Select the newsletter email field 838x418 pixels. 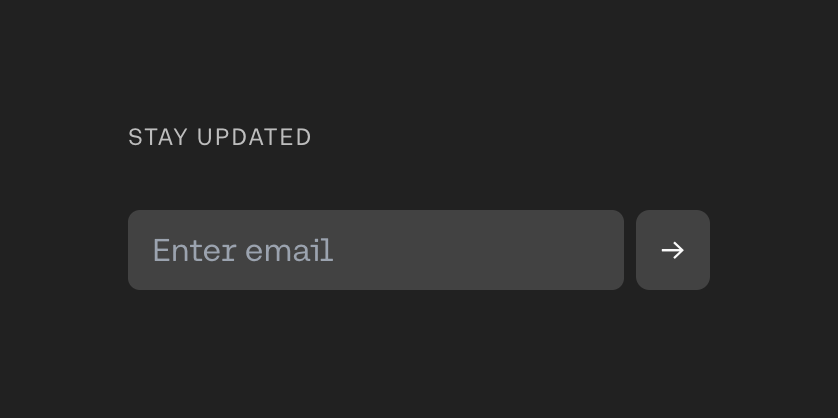(375, 250)
